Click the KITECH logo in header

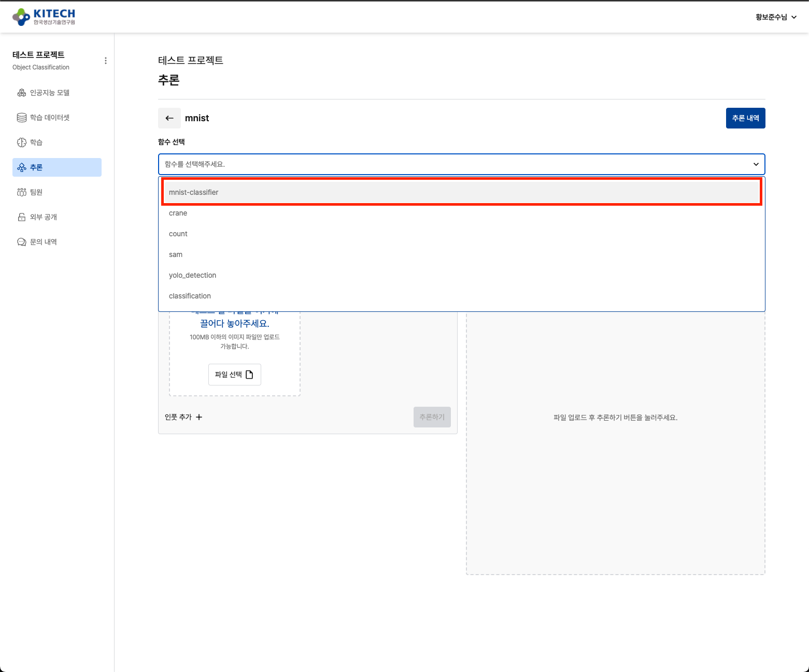pos(44,17)
